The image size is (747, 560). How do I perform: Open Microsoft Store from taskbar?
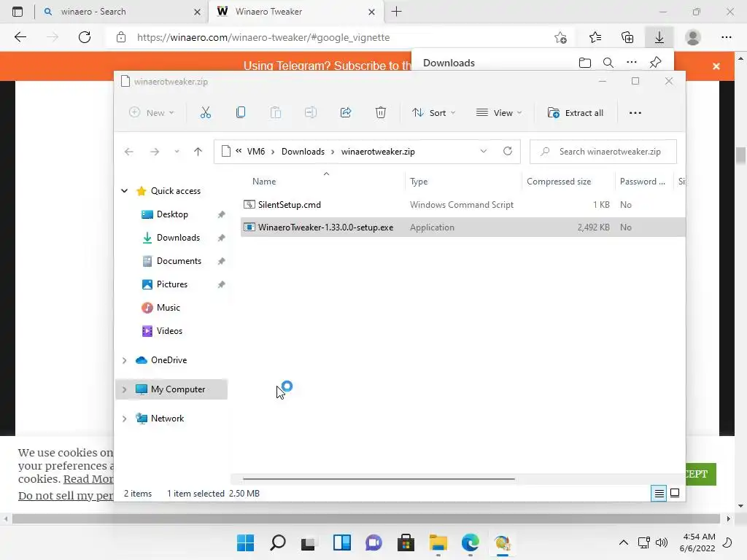point(406,542)
